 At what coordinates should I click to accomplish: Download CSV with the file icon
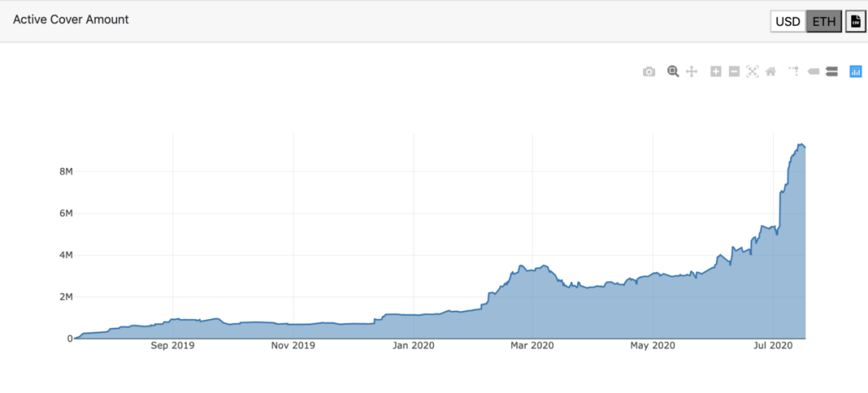856,22
